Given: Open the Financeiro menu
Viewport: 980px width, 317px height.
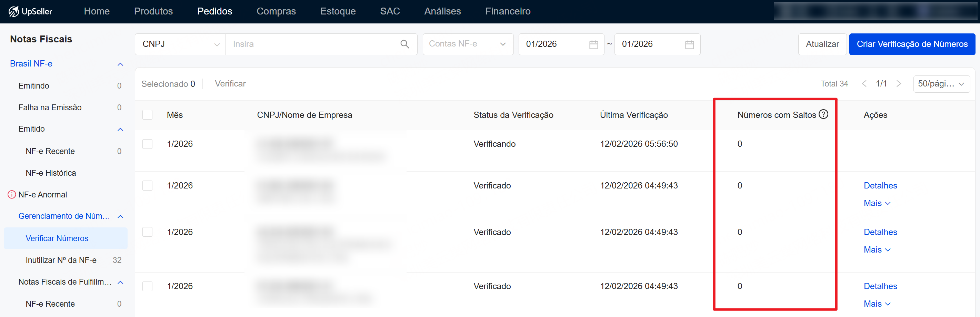Looking at the screenshot, I should tap(508, 11).
